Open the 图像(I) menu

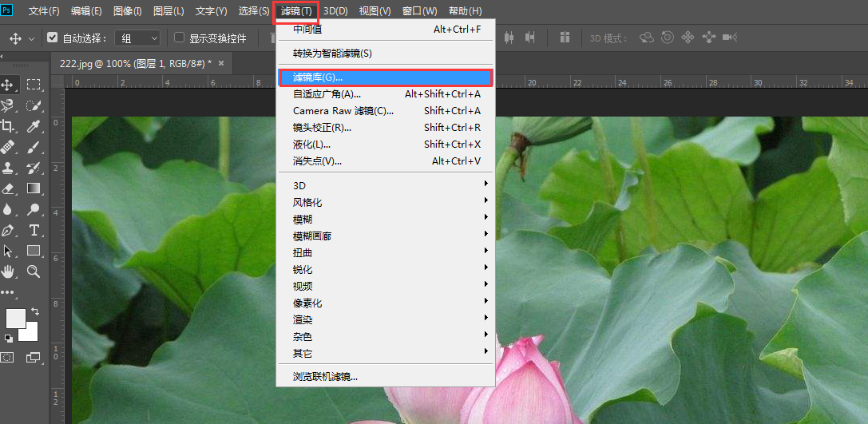[x=127, y=11]
